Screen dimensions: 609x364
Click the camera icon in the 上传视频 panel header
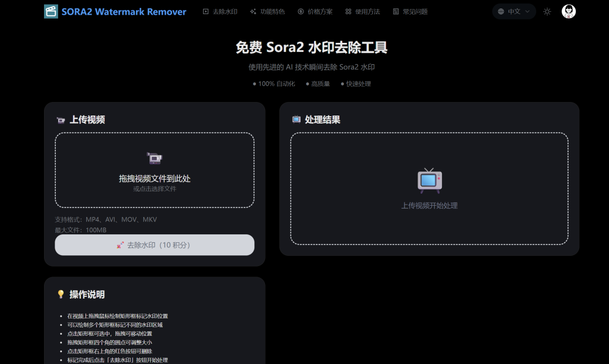pyautogui.click(x=61, y=119)
